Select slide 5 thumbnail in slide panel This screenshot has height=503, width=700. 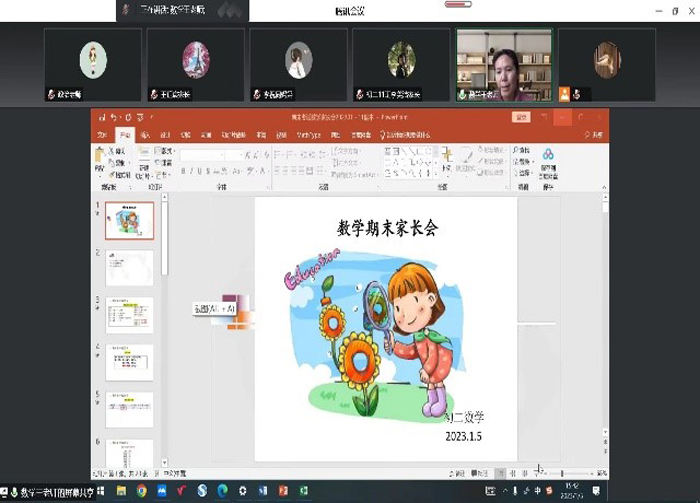[129, 410]
